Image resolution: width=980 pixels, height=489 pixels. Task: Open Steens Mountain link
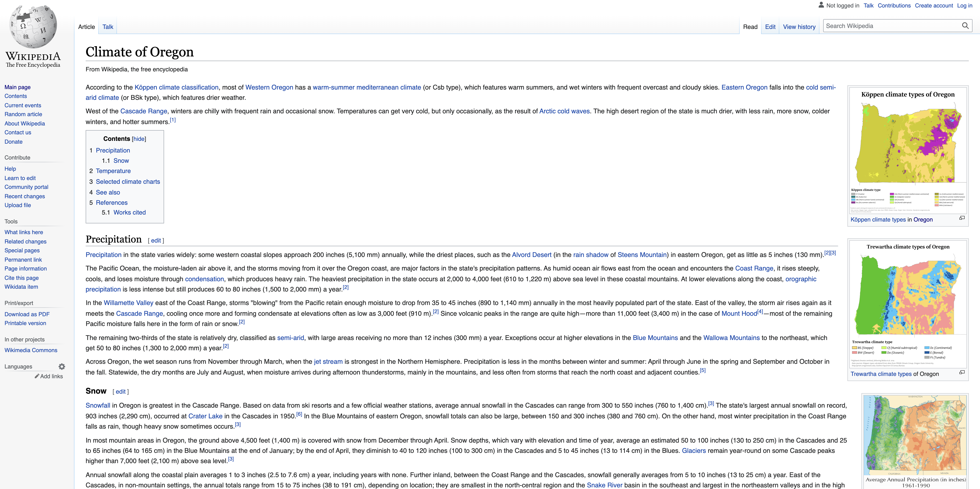coord(642,255)
